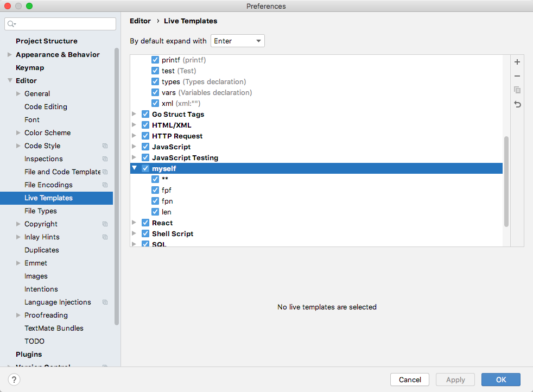Uncheck the myself group checkbox

(x=145, y=168)
